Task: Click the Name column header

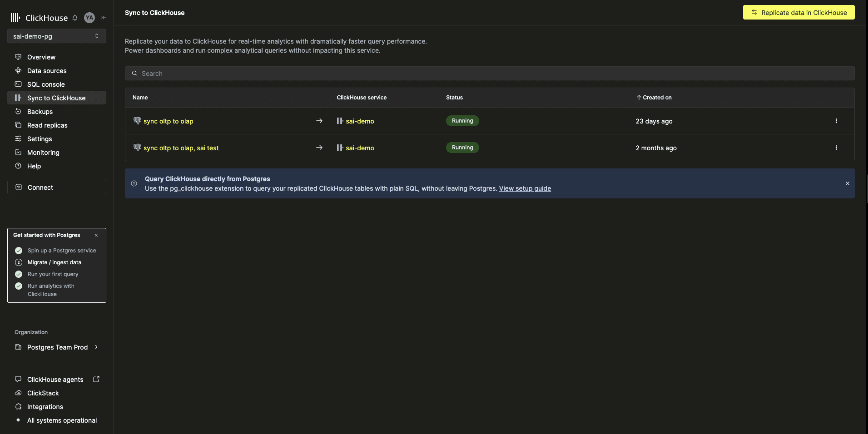Action: 140,98
